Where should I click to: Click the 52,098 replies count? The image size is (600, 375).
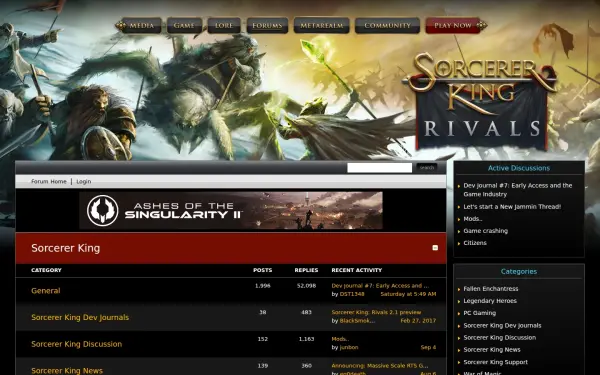click(x=306, y=286)
